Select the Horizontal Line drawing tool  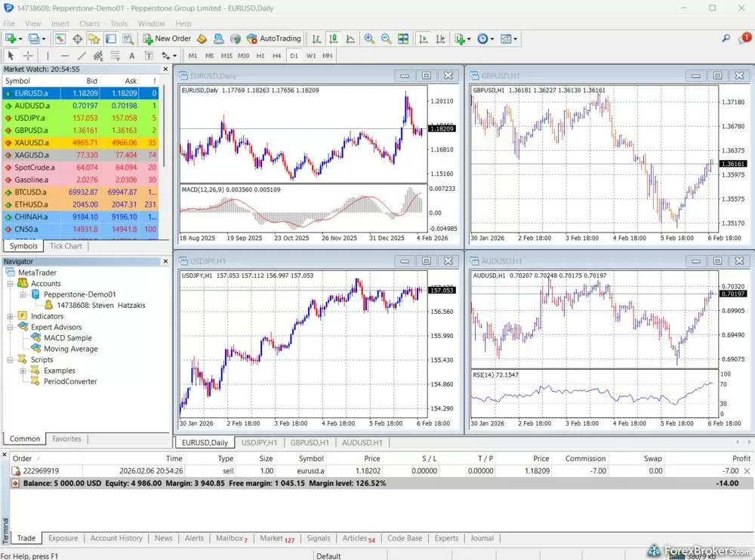pos(64,55)
